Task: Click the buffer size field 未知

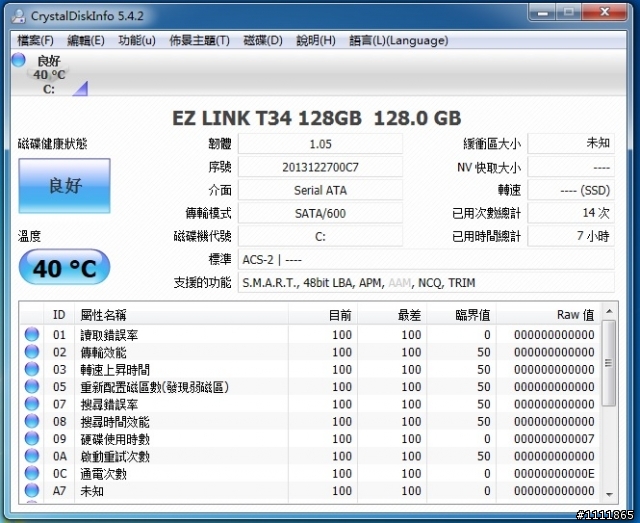Action: 571,144
